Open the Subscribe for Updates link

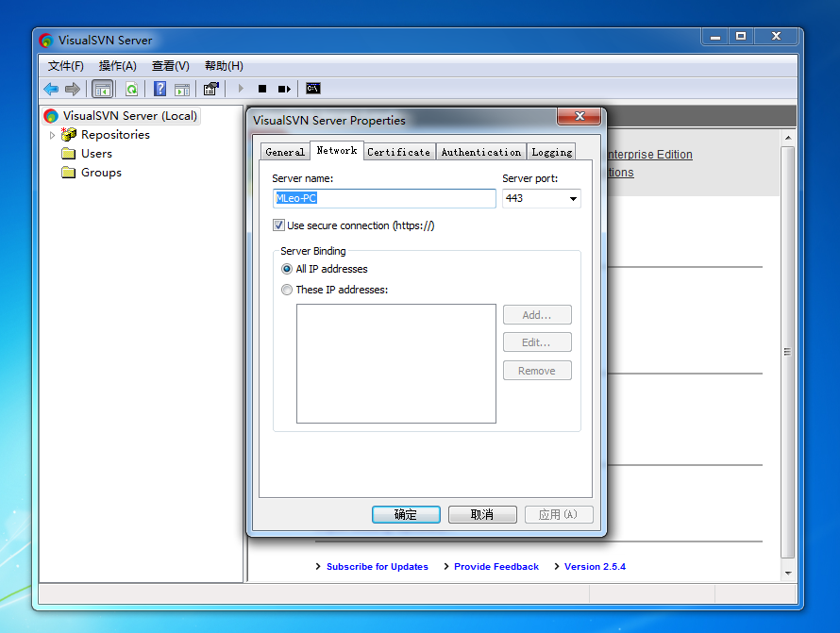(x=378, y=567)
